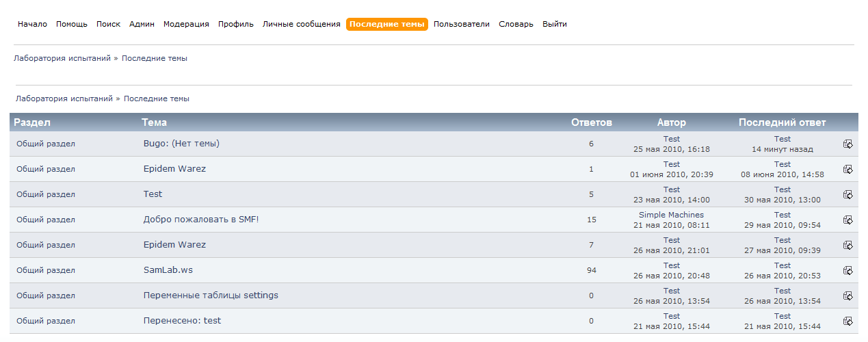868x342 pixels.
Task: Open the 'Начало' menu item
Action: pyautogui.click(x=32, y=24)
